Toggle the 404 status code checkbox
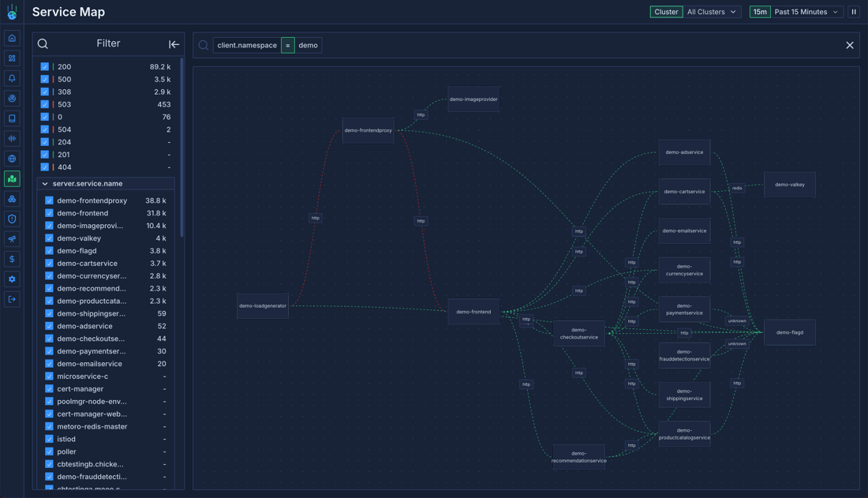 pyautogui.click(x=45, y=167)
